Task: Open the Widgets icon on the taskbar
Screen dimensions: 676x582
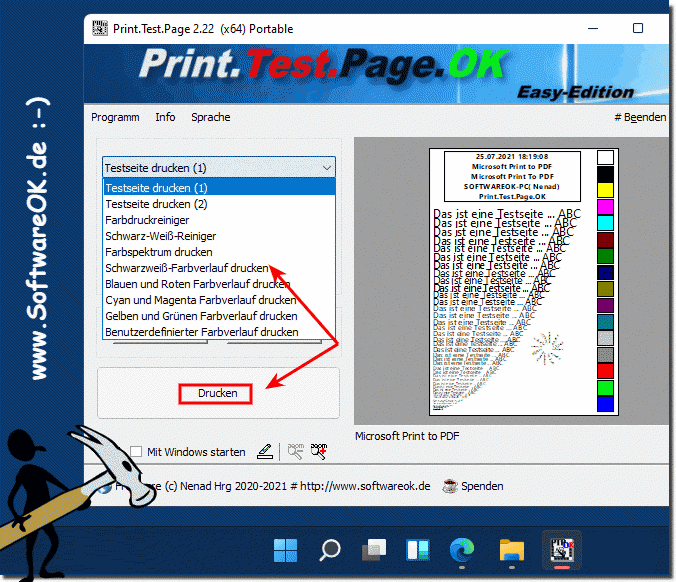Action: [418, 551]
